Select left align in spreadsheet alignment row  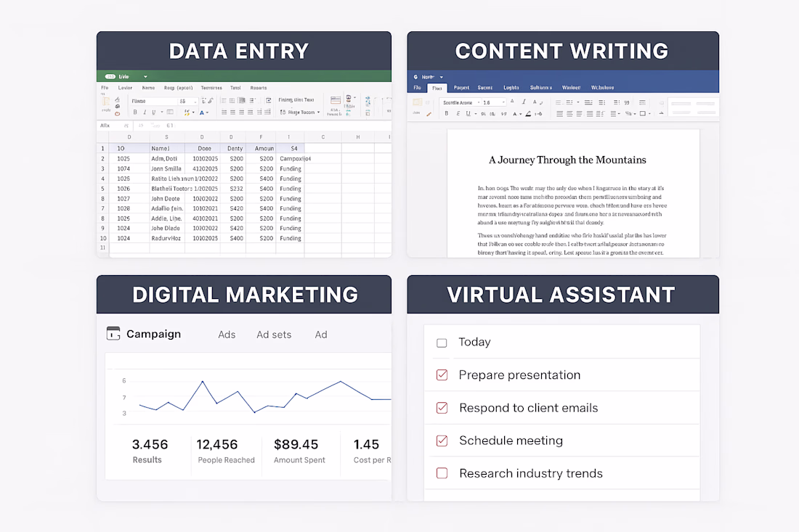(x=224, y=112)
